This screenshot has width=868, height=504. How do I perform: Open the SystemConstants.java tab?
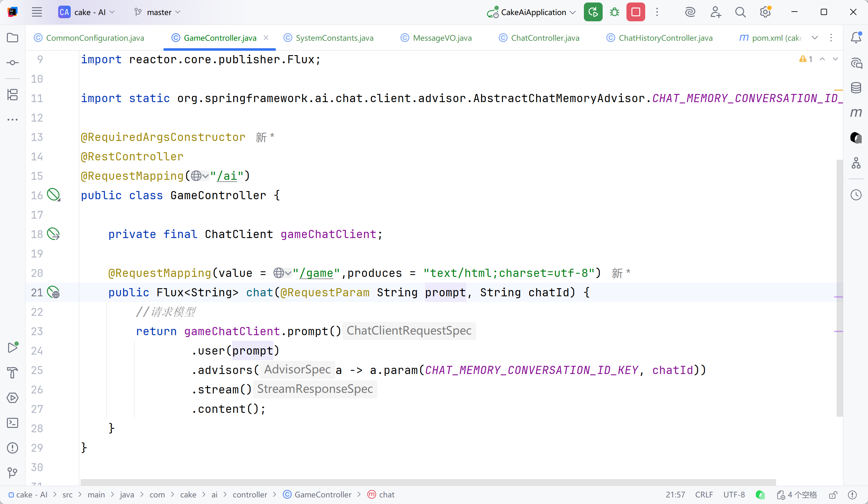click(334, 38)
